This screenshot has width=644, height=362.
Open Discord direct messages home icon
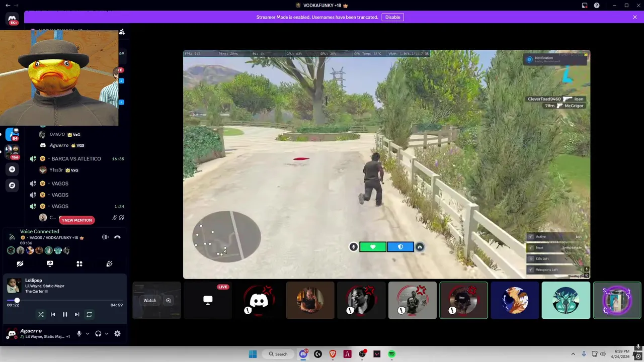[12, 19]
